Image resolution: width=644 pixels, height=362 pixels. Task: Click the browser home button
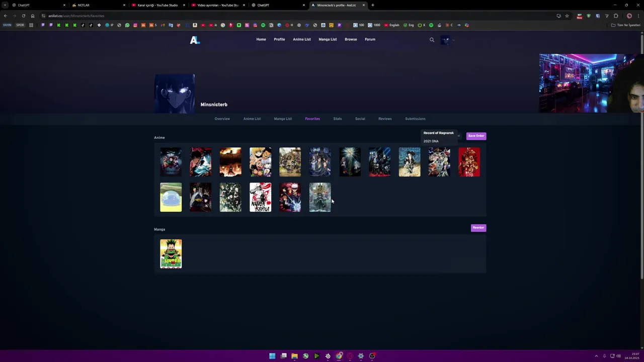pyautogui.click(x=33, y=16)
